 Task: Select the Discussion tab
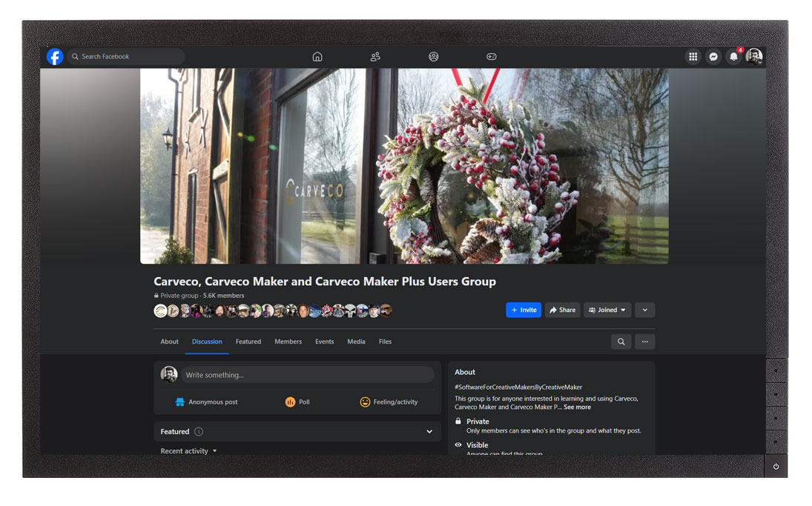(x=207, y=342)
